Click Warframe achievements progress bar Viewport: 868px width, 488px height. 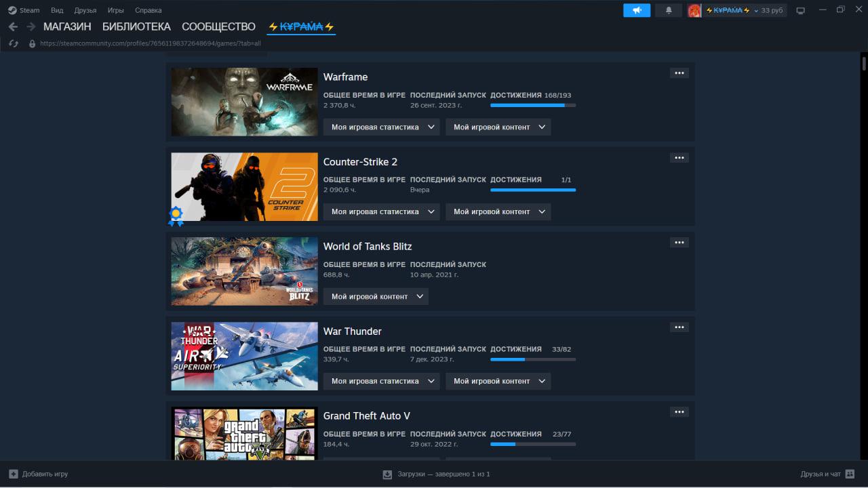[533, 105]
